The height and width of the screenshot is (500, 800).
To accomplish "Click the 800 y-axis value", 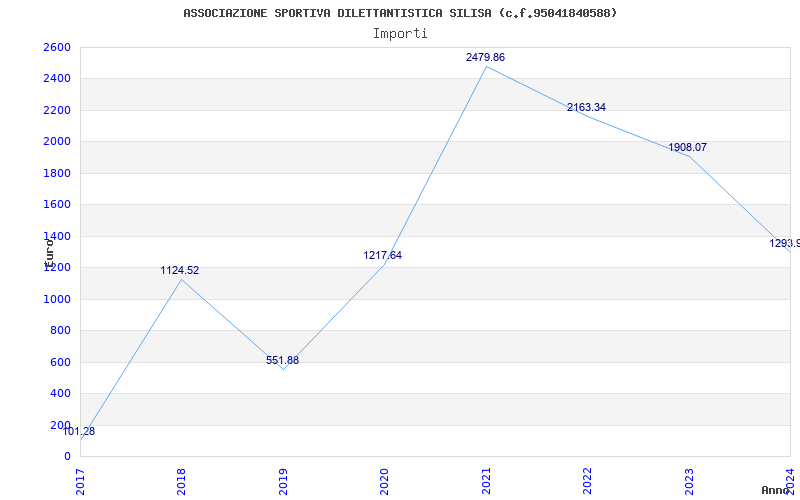I will point(61,331).
